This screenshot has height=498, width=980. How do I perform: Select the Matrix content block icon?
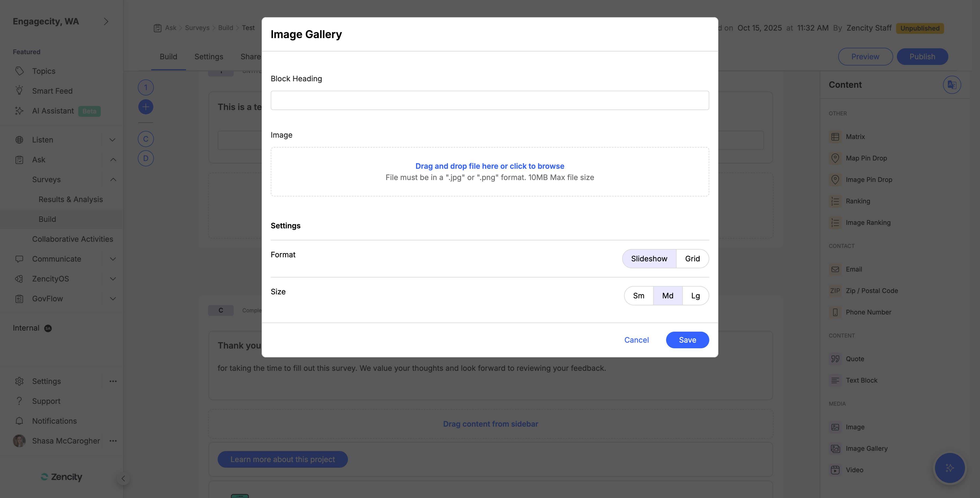coord(836,136)
